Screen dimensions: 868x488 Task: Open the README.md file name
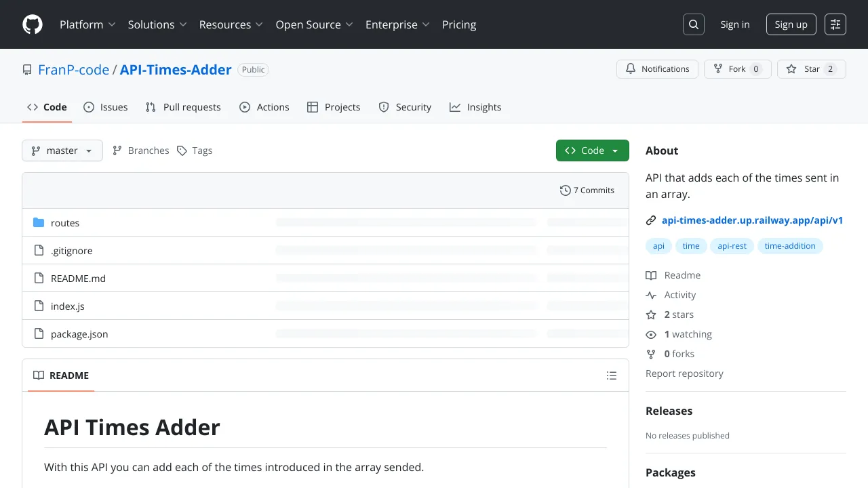78,279
